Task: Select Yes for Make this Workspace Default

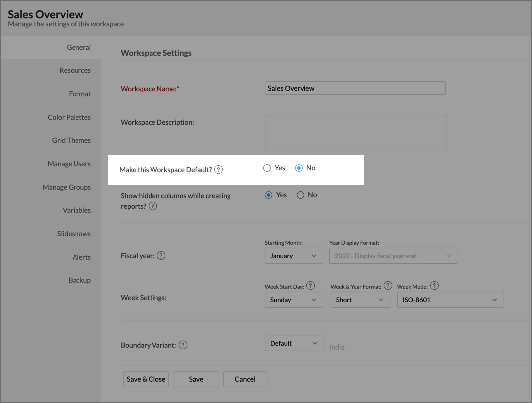Action: tap(267, 168)
